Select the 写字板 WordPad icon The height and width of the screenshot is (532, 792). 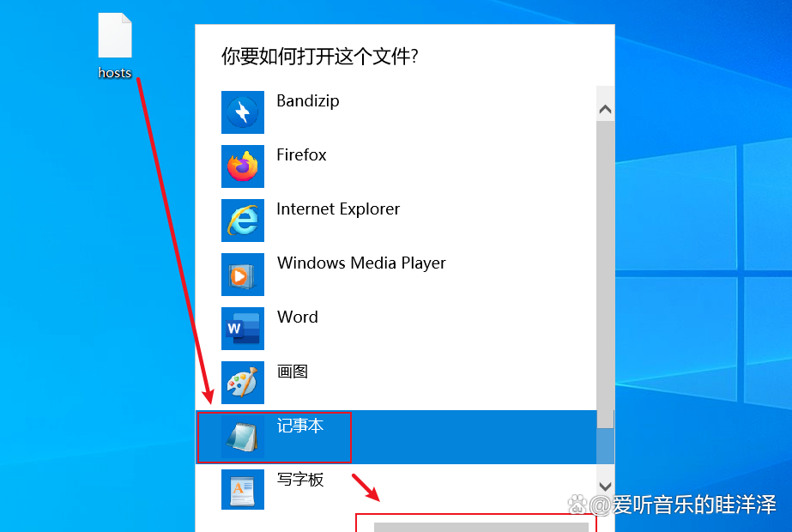coord(243,490)
